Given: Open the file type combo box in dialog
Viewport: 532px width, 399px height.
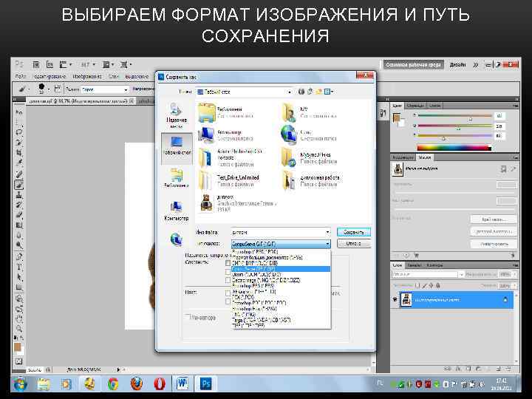Looking at the screenshot, I should pos(281,244).
